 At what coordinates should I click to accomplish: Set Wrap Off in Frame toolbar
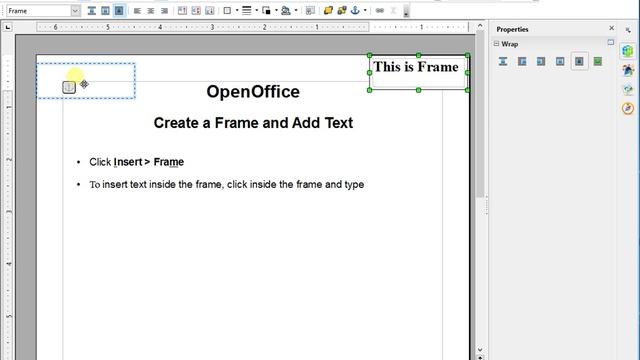tap(92, 11)
